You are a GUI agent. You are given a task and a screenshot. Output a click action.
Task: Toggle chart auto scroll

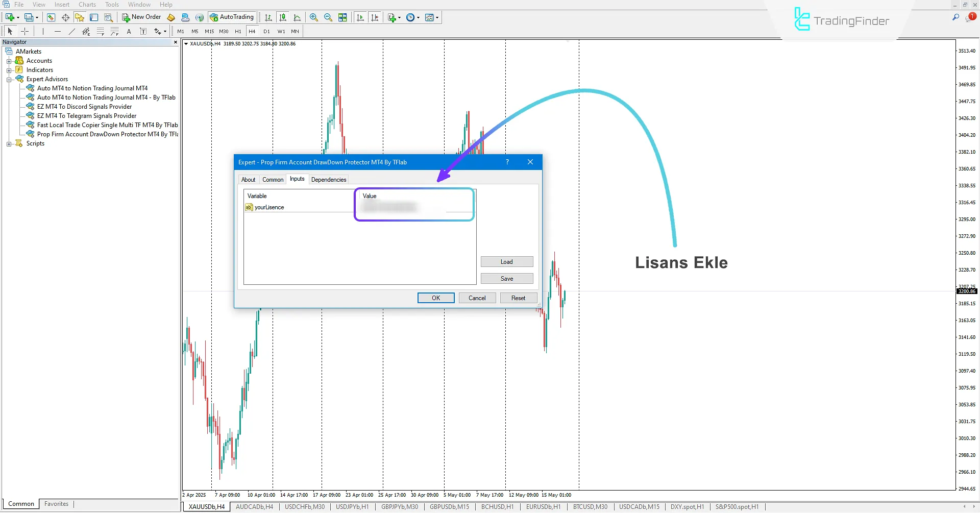[360, 17]
